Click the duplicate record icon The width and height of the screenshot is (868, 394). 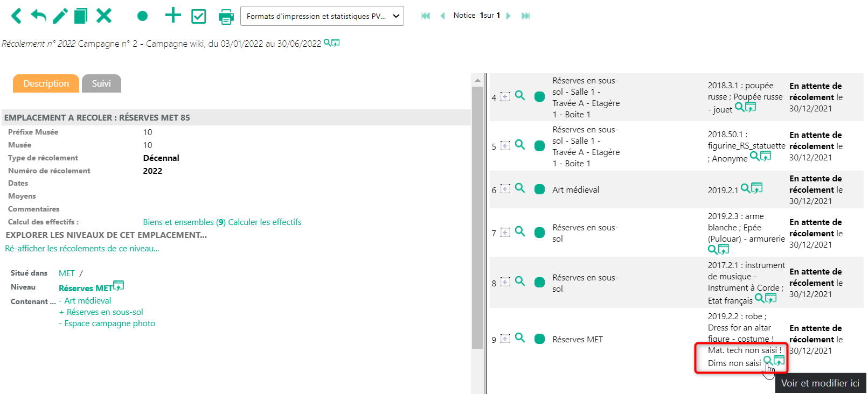[x=81, y=16]
